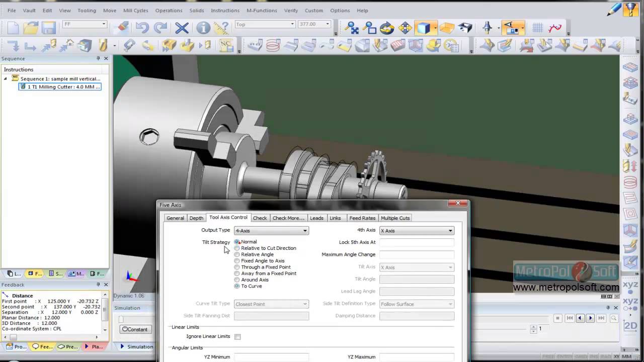Click the NC output file icon
The image size is (644, 362).
pyautogui.click(x=226, y=46)
